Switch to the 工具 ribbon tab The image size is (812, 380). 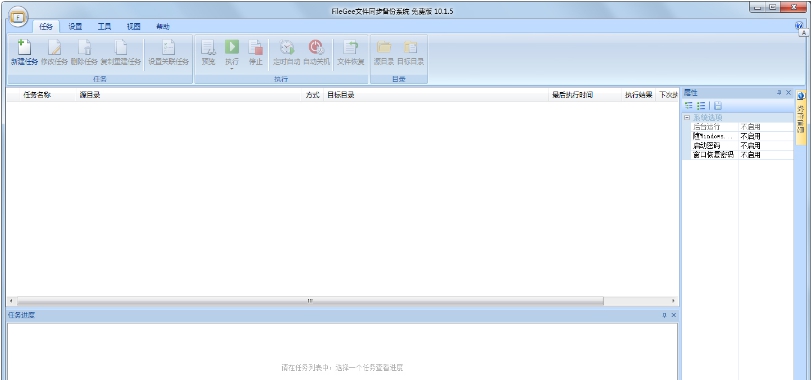point(105,27)
